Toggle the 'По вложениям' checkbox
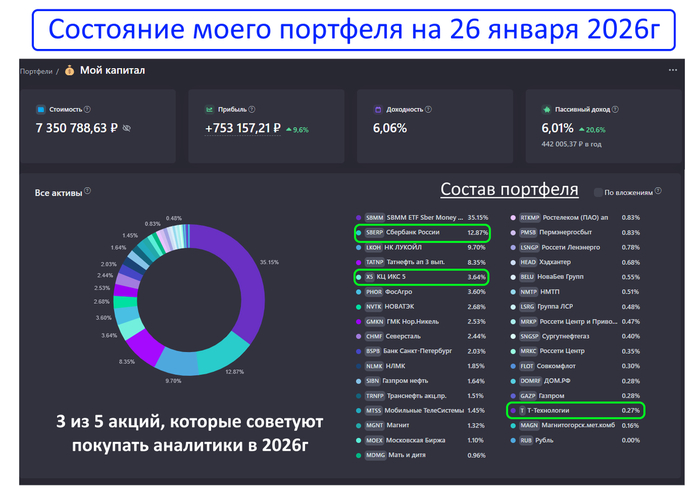 pyautogui.click(x=598, y=191)
